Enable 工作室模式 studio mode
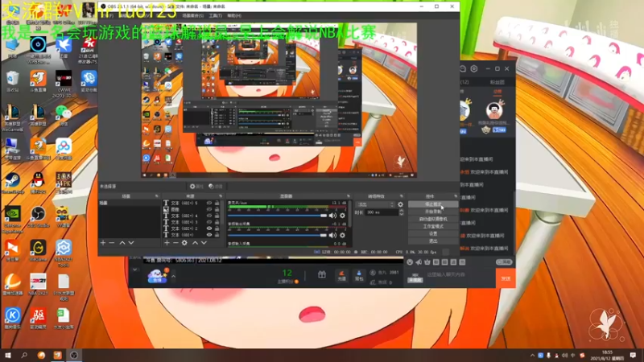Viewport: 644px width, 362px height. 433,226
